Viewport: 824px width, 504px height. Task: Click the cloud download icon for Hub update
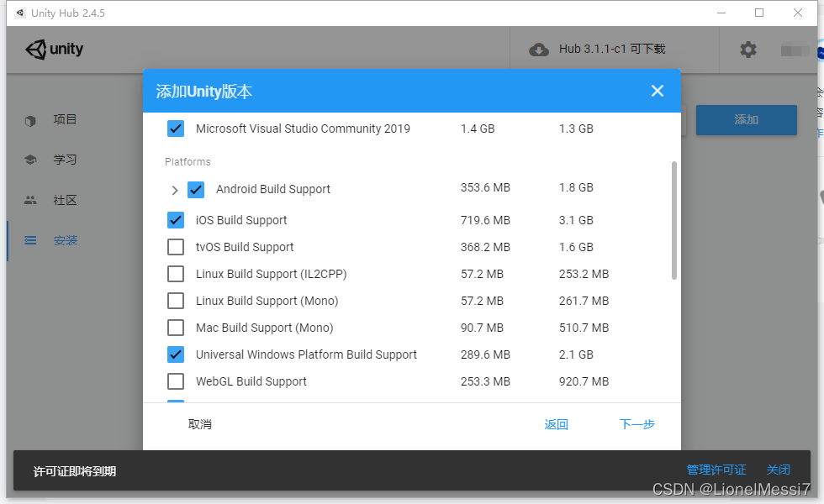click(x=539, y=50)
